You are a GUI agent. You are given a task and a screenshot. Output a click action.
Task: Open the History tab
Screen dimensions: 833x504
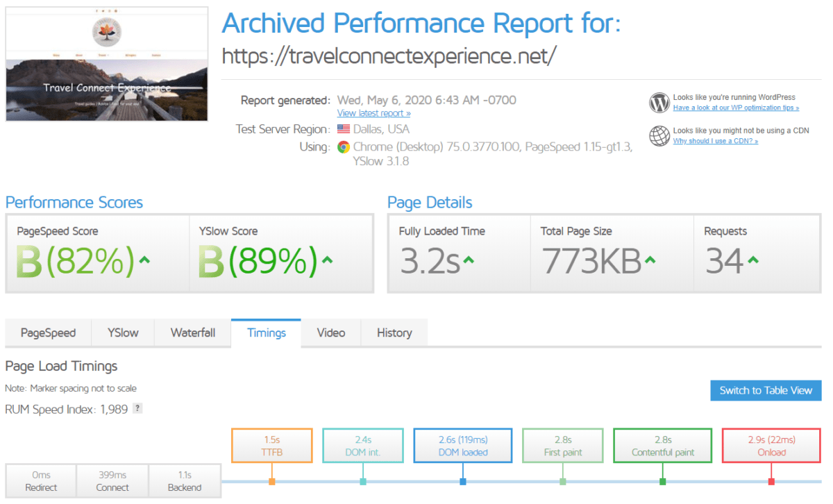coord(394,333)
